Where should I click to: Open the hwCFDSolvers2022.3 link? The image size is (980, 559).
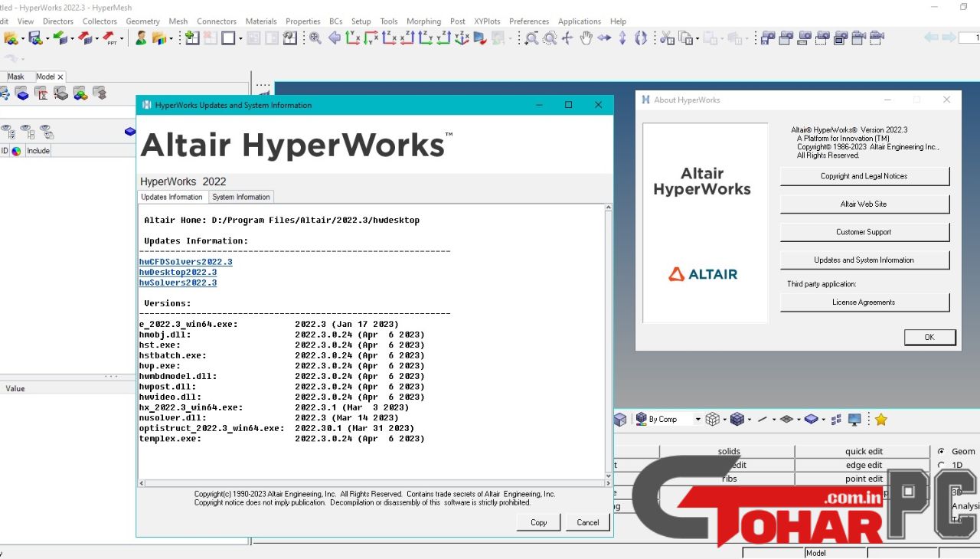[x=185, y=262]
